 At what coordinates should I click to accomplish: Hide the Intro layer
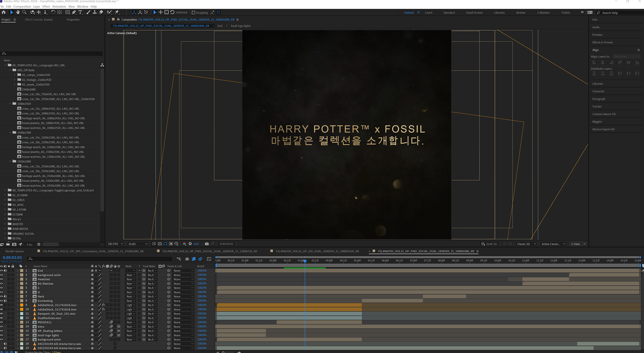coord(1,326)
